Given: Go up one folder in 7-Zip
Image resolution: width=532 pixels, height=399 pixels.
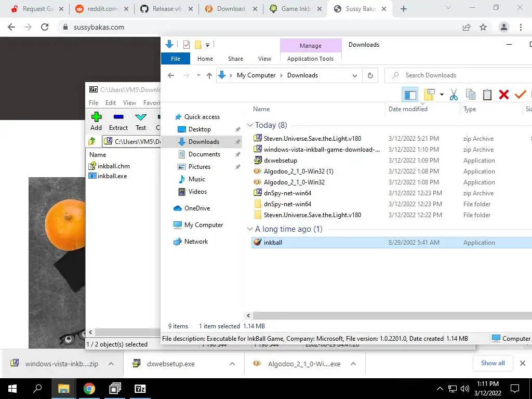Looking at the screenshot, I should pos(92,141).
